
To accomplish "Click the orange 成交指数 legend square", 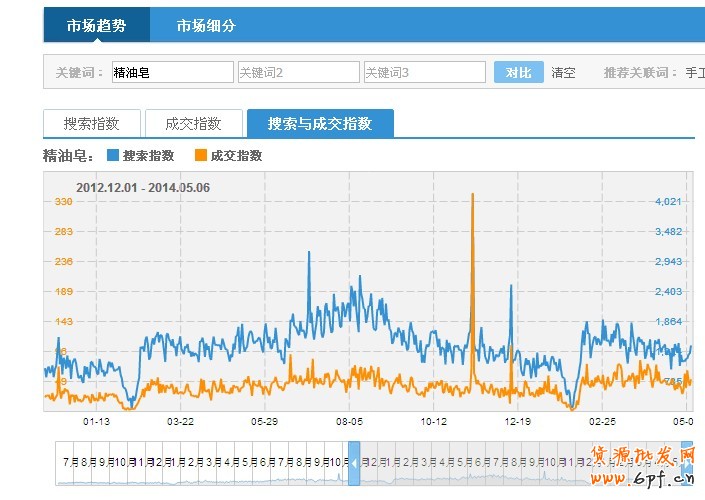I will (x=201, y=156).
